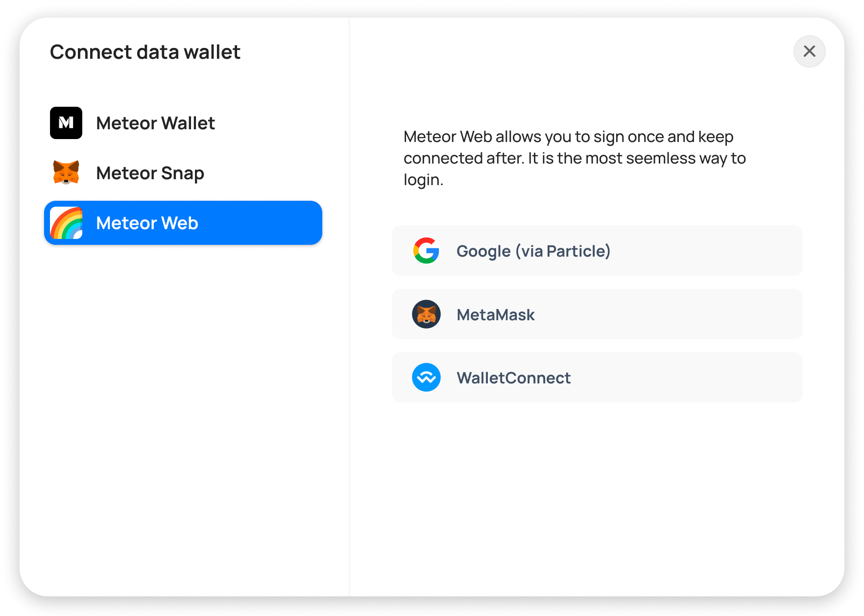This screenshot has width=864, height=616.
Task: Click the word "login." in the description
Action: pos(423,180)
